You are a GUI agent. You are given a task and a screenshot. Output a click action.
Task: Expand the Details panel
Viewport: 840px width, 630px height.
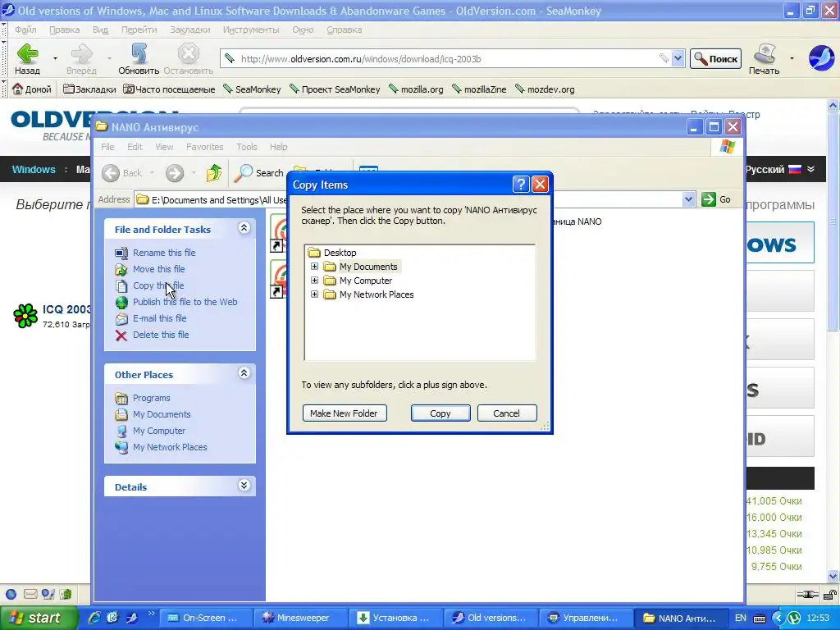(x=244, y=486)
